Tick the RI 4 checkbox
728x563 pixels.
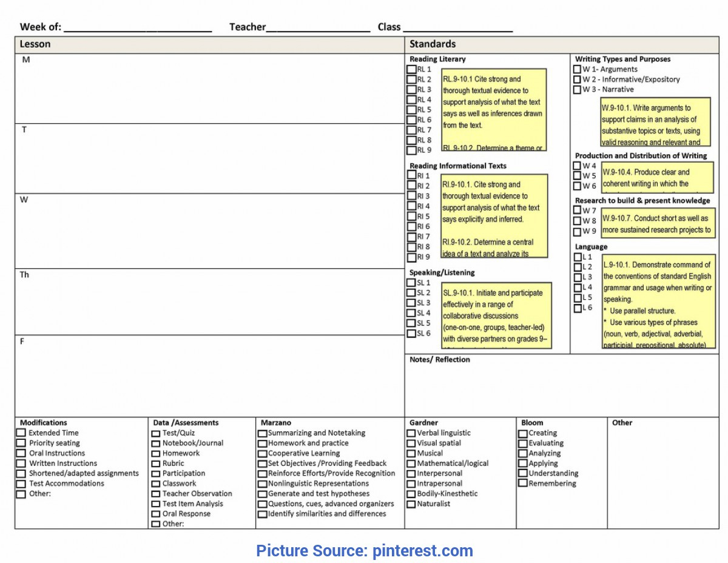tap(411, 206)
